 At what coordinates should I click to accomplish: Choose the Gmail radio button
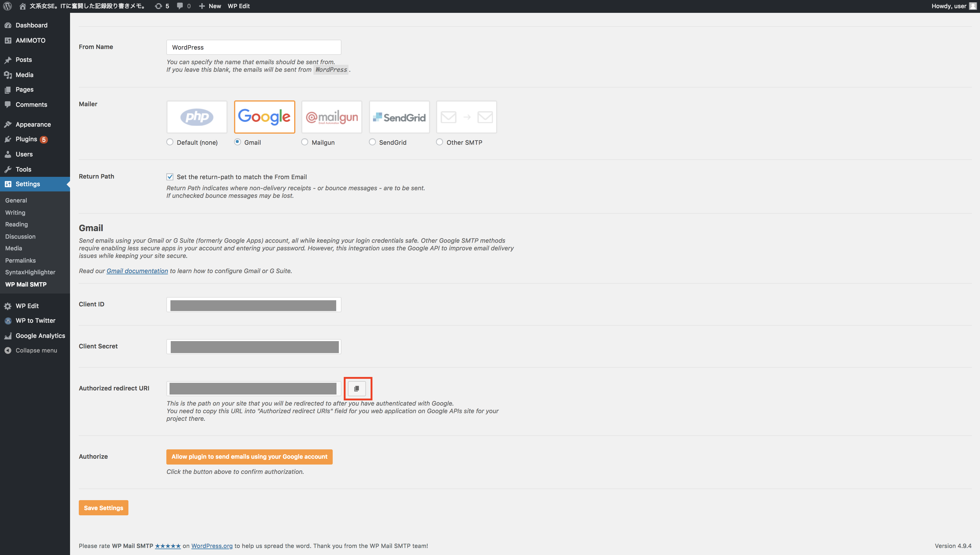point(238,142)
